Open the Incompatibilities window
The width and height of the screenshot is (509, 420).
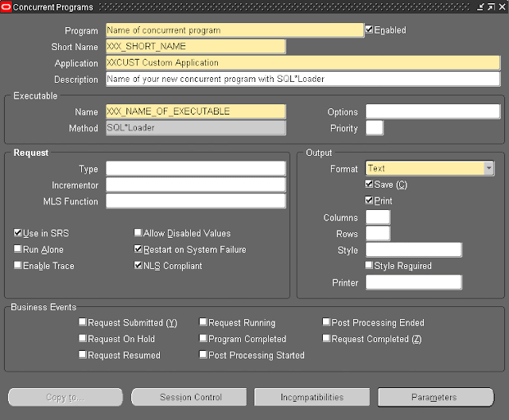[x=312, y=397]
